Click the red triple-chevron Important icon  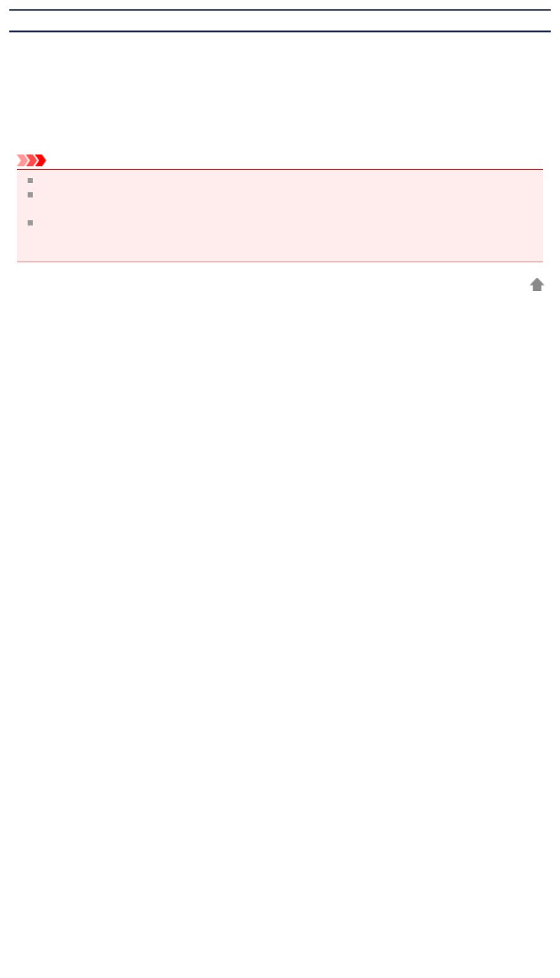coord(31,161)
